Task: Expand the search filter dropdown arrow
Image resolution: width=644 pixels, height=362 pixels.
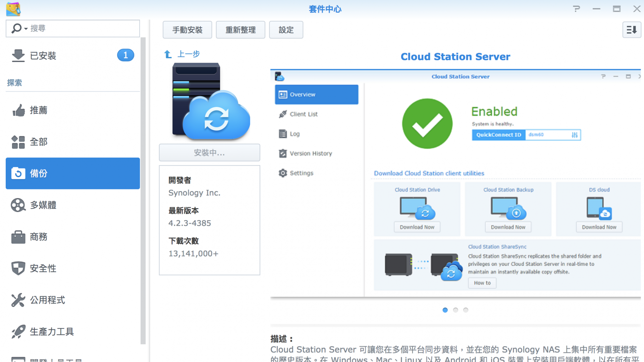Action: click(x=26, y=29)
